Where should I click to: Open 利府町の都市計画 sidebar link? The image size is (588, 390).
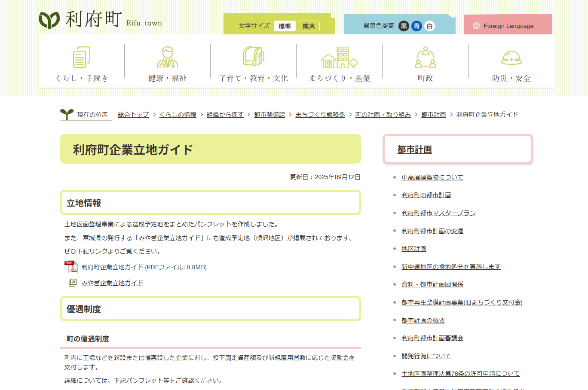(426, 195)
